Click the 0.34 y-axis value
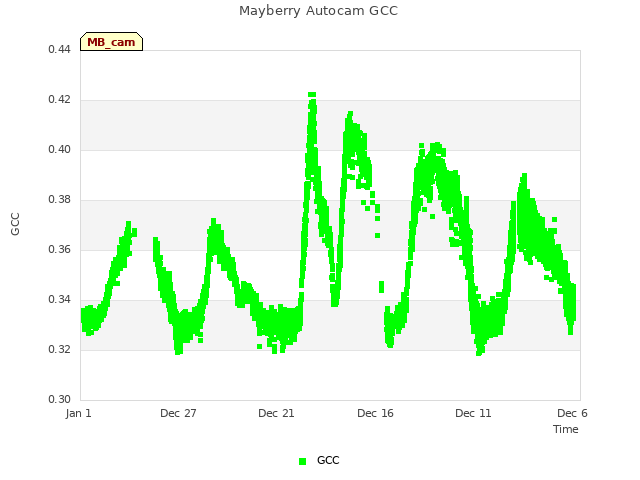 click(x=60, y=300)
